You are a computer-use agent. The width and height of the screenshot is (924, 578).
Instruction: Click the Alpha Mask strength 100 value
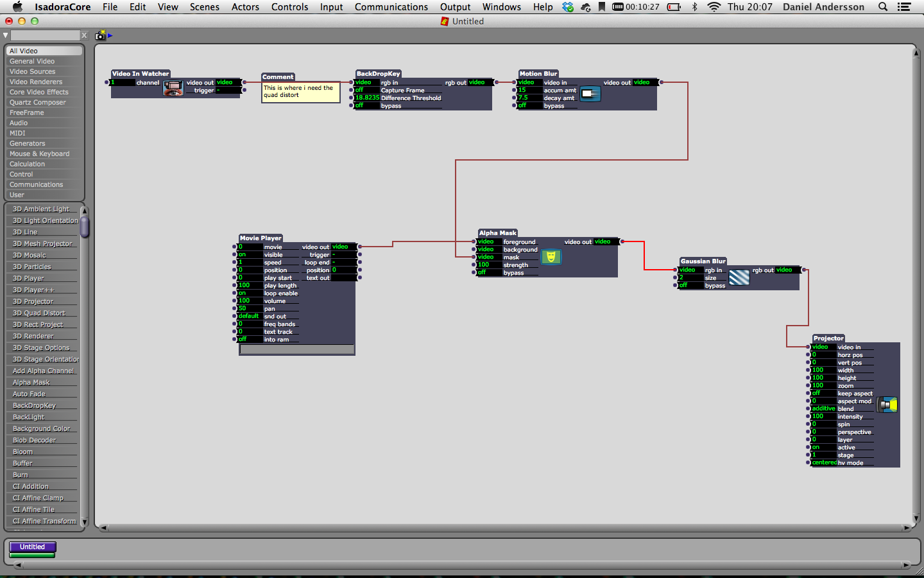(x=490, y=265)
